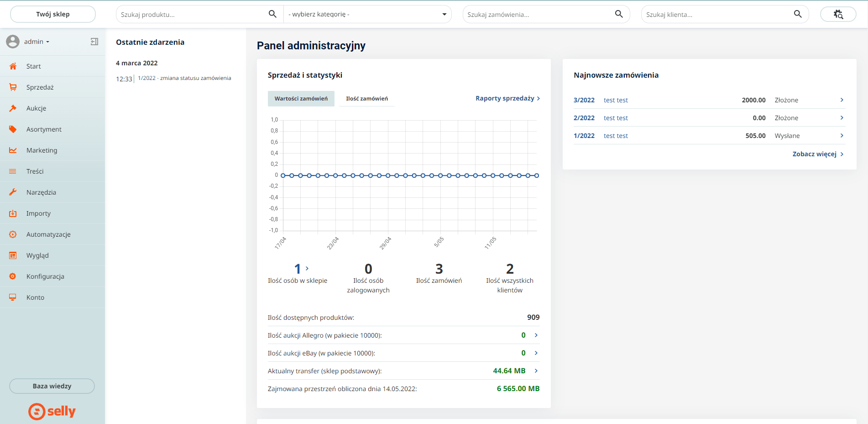The width and height of the screenshot is (868, 424).
Task: Click the product search magnifier icon
Action: [x=272, y=14]
